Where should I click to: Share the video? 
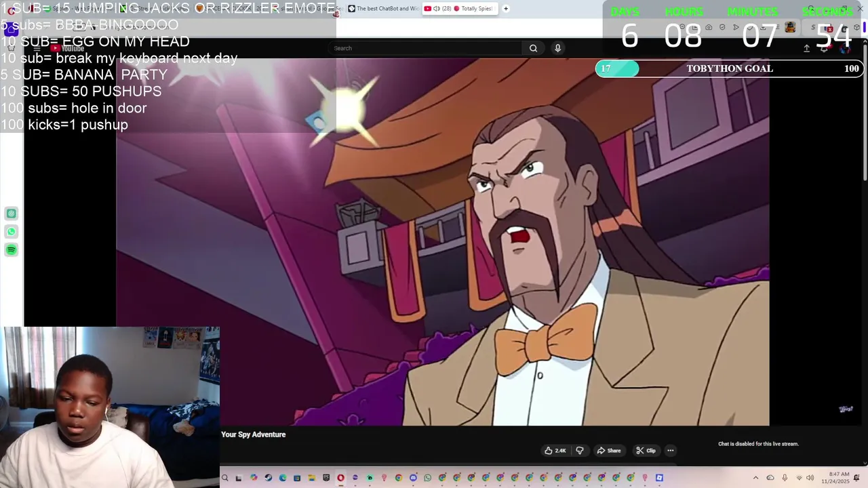point(608,451)
